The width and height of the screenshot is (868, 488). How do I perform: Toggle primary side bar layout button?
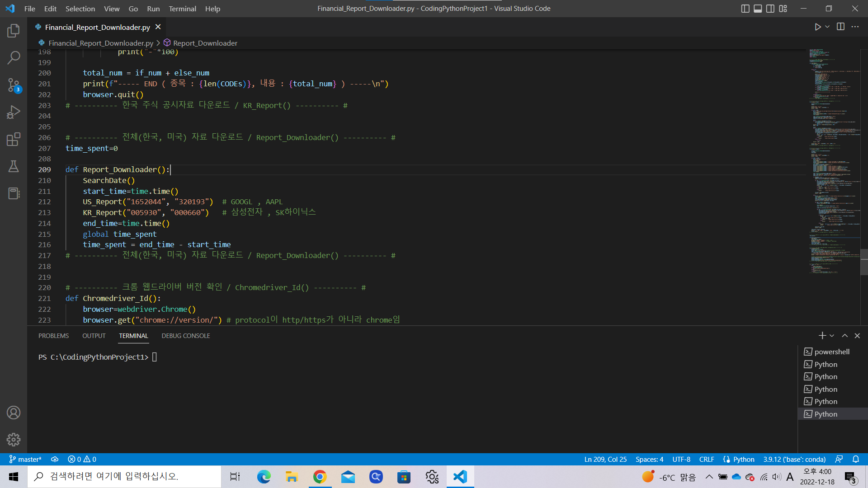point(745,9)
